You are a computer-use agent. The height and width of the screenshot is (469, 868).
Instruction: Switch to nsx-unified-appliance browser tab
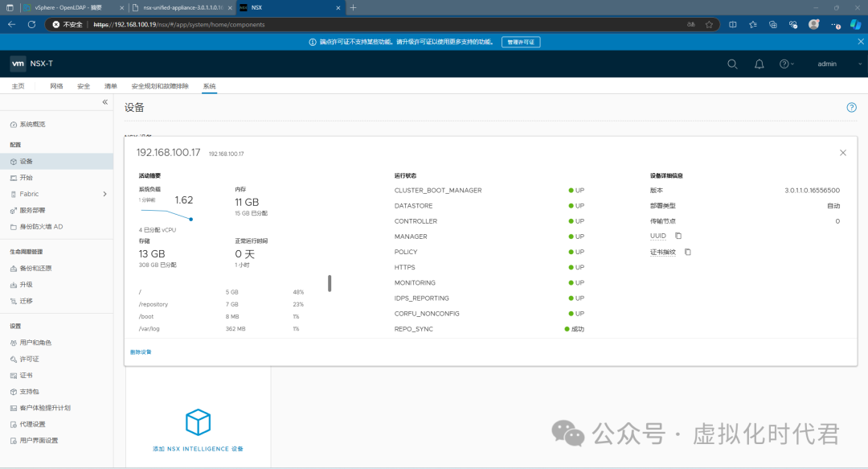tap(182, 8)
